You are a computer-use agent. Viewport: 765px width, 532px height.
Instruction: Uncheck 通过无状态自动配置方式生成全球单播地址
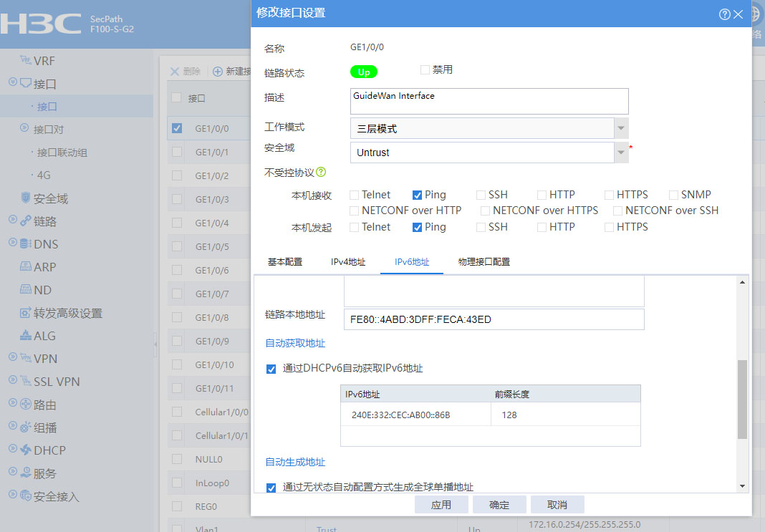point(271,488)
